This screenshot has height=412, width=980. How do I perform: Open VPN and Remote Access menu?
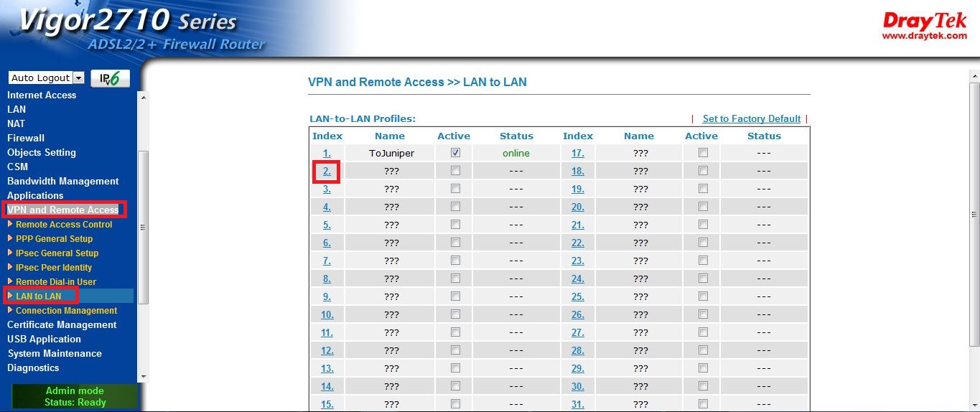(x=63, y=210)
